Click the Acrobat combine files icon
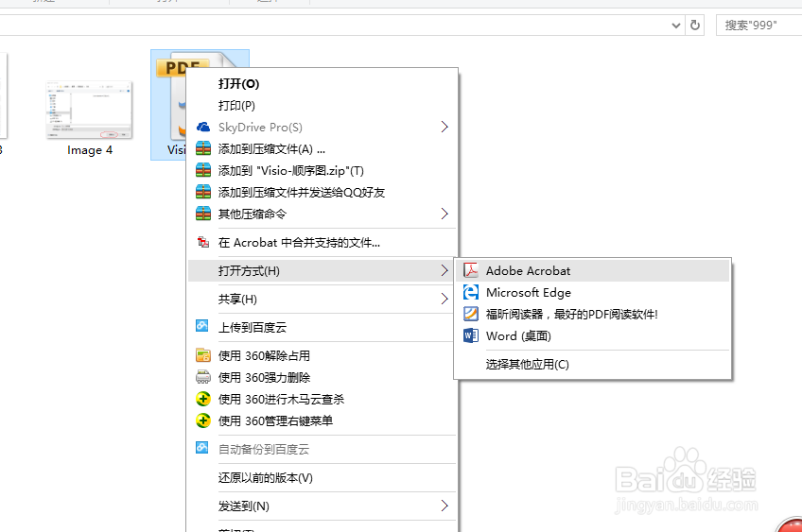The width and height of the screenshot is (802, 532). tap(203, 242)
